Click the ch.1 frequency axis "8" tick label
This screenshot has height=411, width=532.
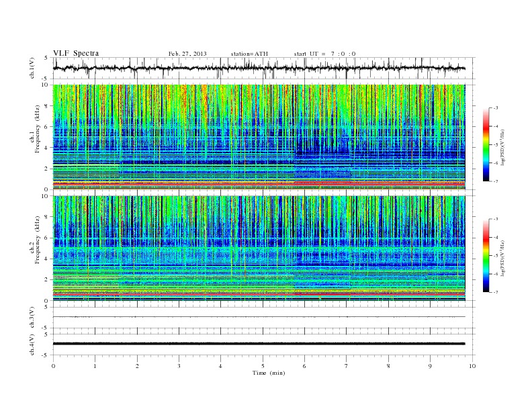pos(46,106)
